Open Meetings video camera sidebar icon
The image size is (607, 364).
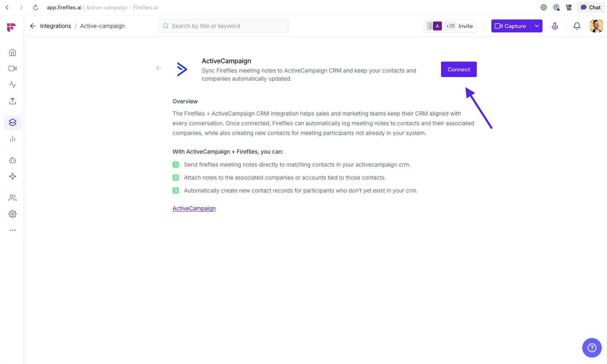(x=13, y=69)
